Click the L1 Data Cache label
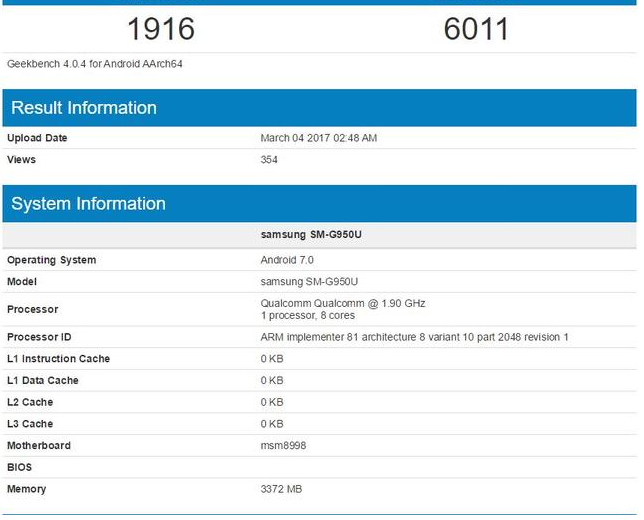This screenshot has height=520, width=644. pos(43,381)
